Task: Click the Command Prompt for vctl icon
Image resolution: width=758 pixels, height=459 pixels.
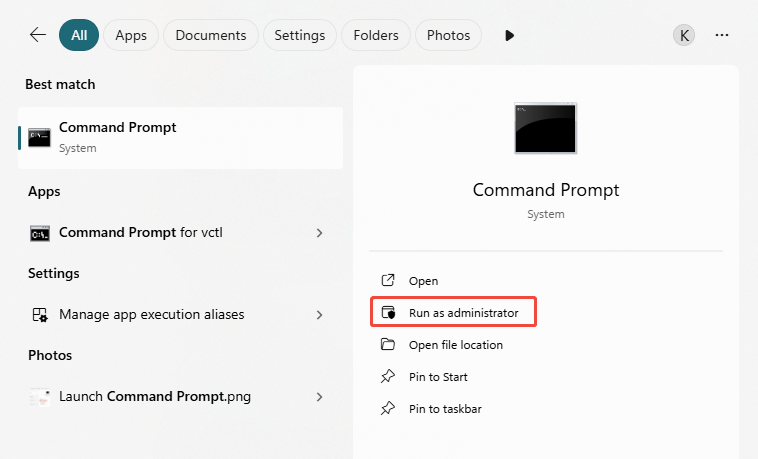Action: click(40, 233)
